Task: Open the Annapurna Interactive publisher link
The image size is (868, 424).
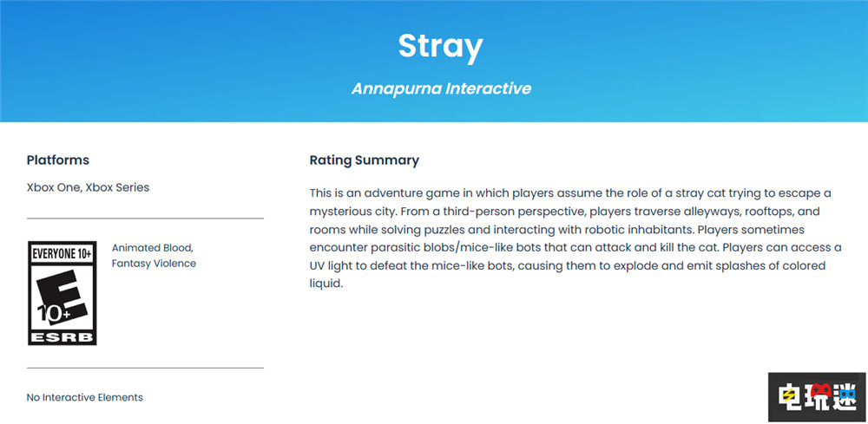Action: (441, 88)
